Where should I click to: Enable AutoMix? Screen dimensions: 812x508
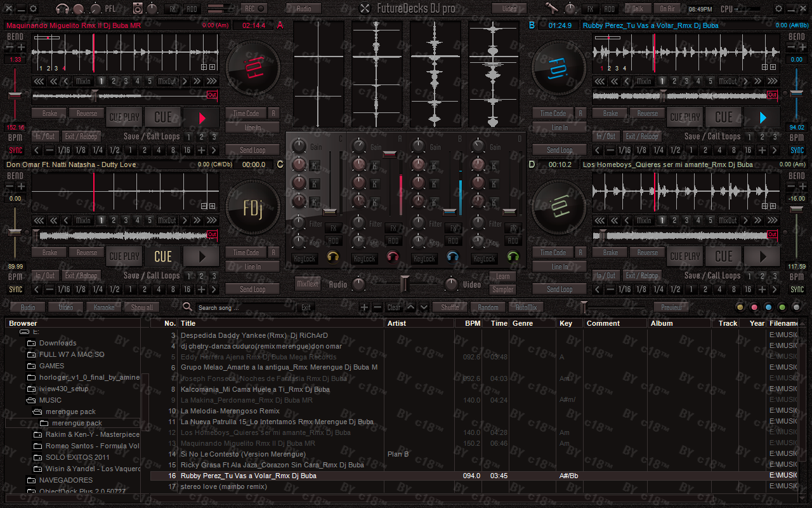coord(526,307)
